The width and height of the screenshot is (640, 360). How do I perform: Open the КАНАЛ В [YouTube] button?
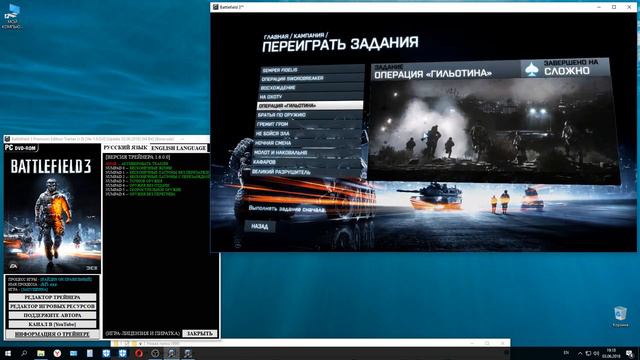click(52, 324)
